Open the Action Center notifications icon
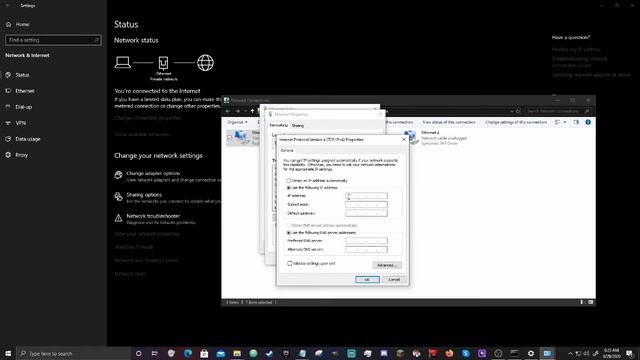This screenshot has height=360, width=640. [629, 353]
